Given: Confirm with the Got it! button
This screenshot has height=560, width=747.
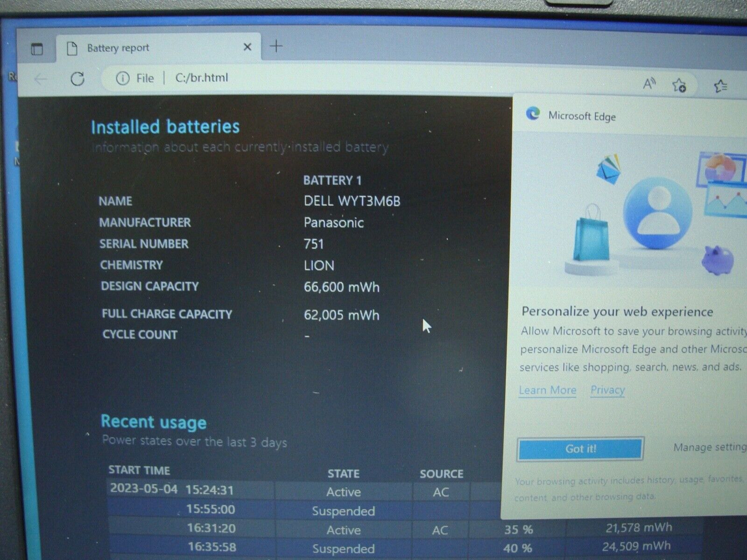Looking at the screenshot, I should coord(580,448).
